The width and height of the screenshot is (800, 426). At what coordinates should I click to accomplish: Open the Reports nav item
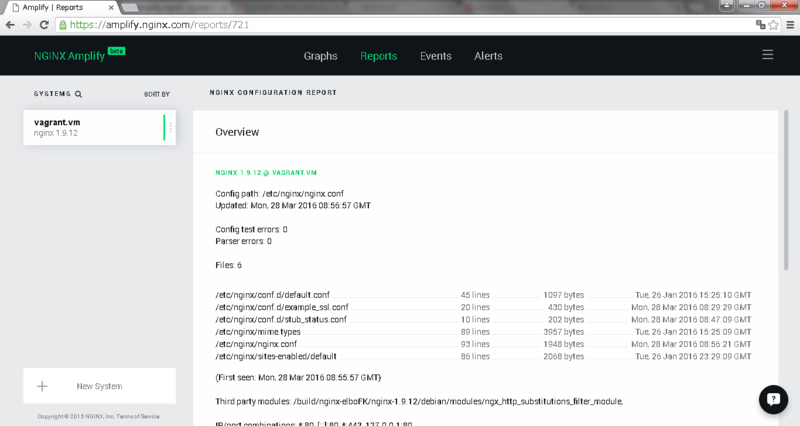pyautogui.click(x=379, y=56)
